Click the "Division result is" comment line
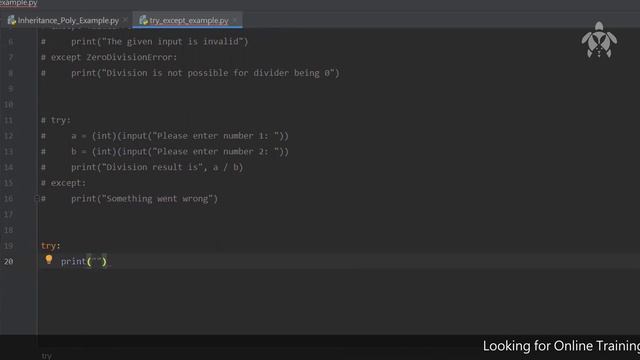Screen dimensions: 640x360 coord(142,167)
